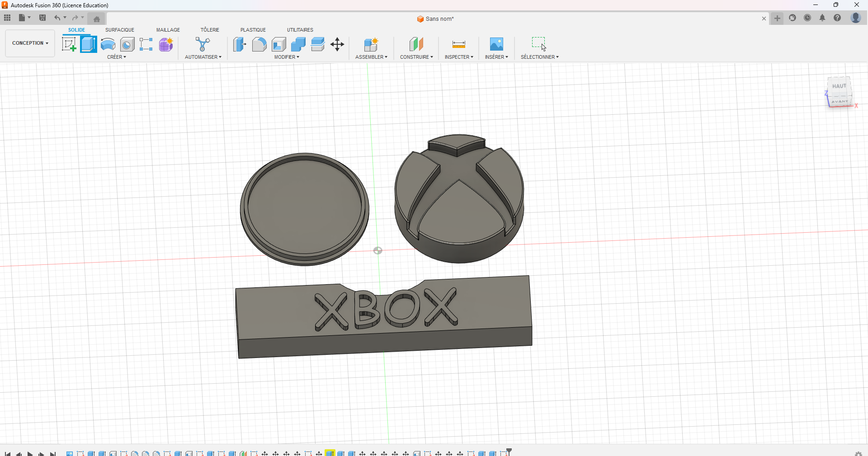Open the Help question mark

838,18
